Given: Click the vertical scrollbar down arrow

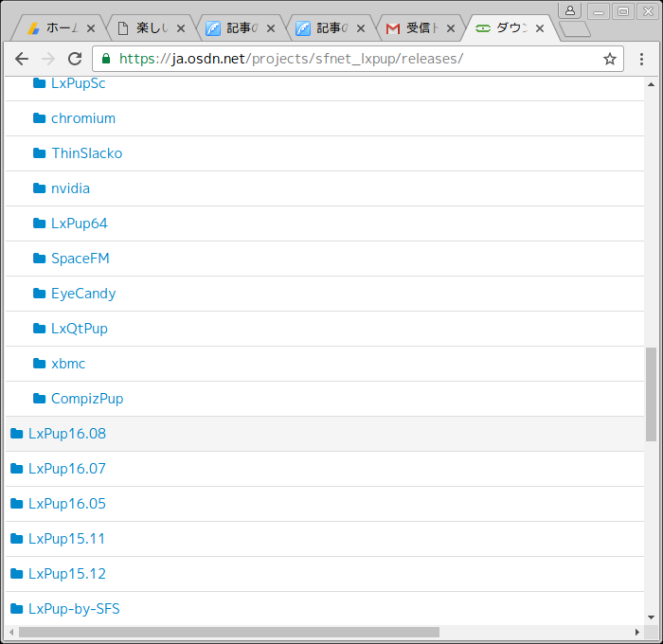Looking at the screenshot, I should point(652,617).
